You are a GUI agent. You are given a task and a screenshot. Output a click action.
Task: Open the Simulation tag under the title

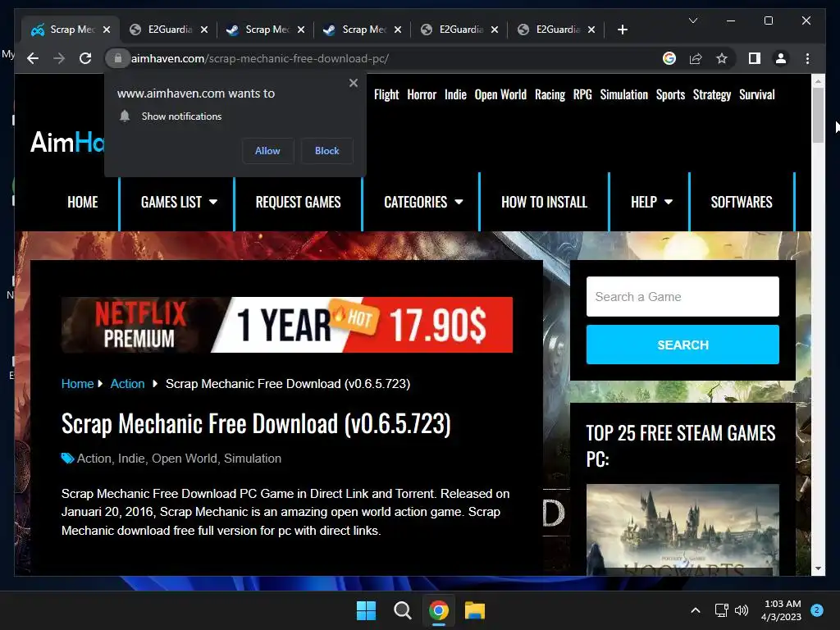click(x=253, y=459)
